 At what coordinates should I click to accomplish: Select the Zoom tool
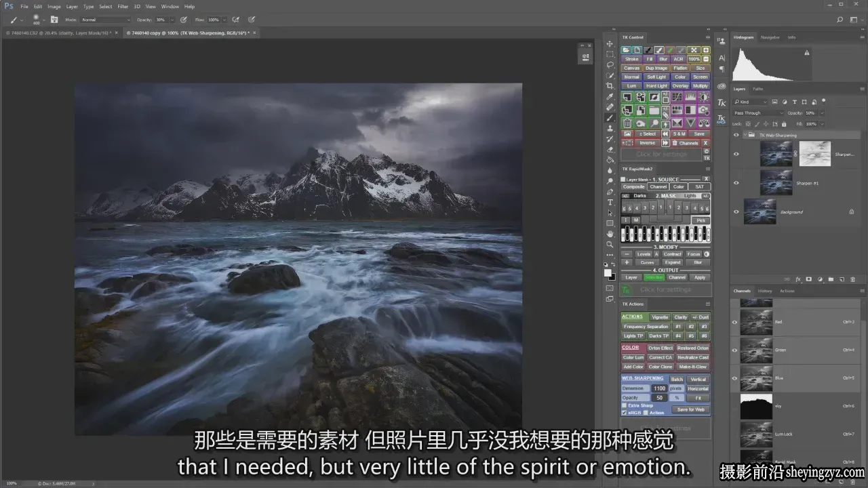[x=610, y=244]
